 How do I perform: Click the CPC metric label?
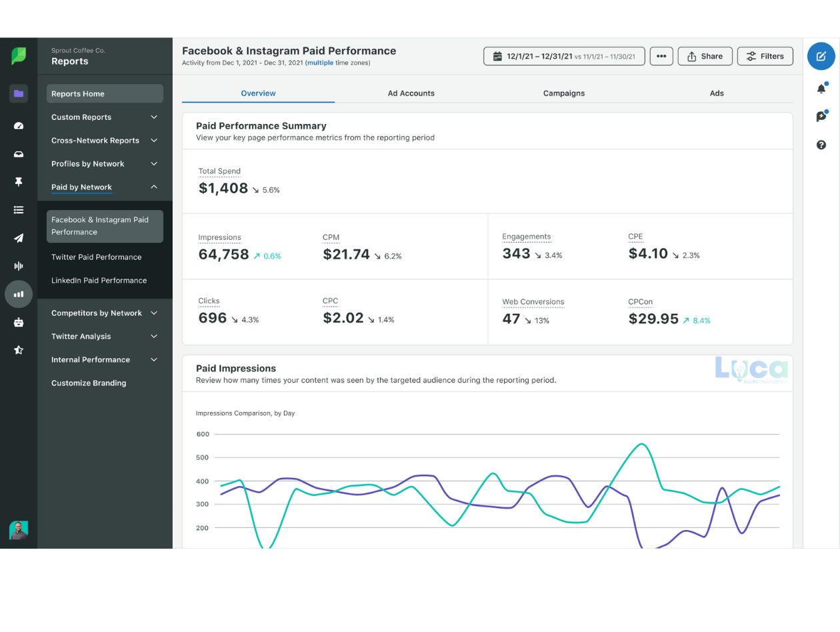click(330, 301)
